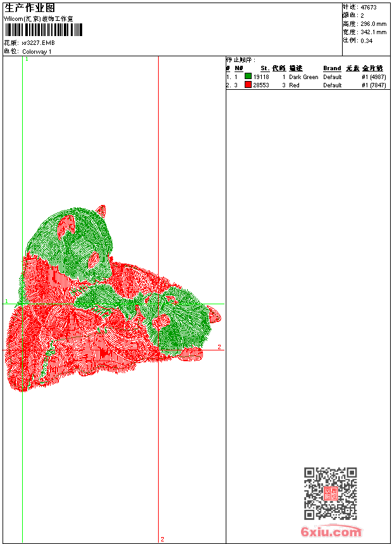Click the Red thread color swatch

tap(248, 85)
